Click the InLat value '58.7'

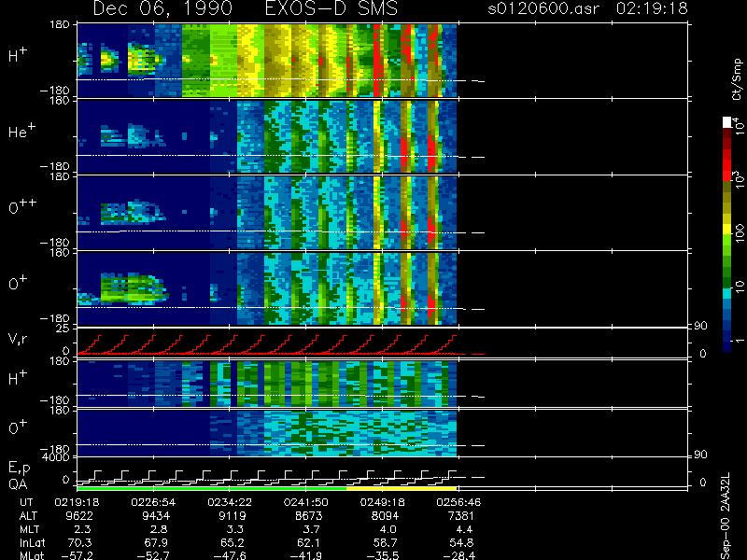(x=385, y=542)
